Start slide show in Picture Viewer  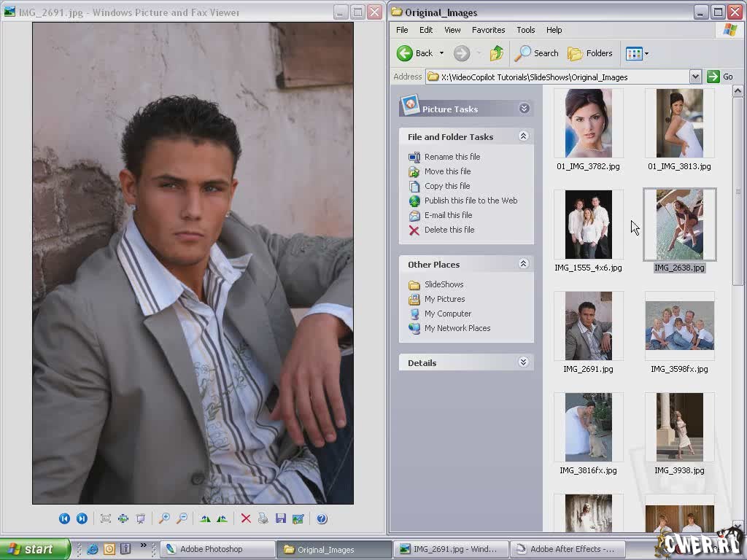click(x=141, y=518)
